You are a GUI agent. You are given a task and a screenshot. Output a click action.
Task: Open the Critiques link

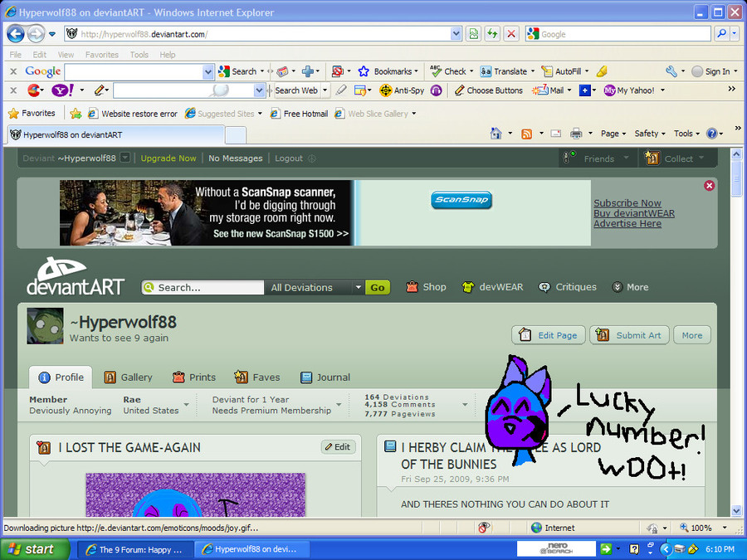click(x=568, y=287)
